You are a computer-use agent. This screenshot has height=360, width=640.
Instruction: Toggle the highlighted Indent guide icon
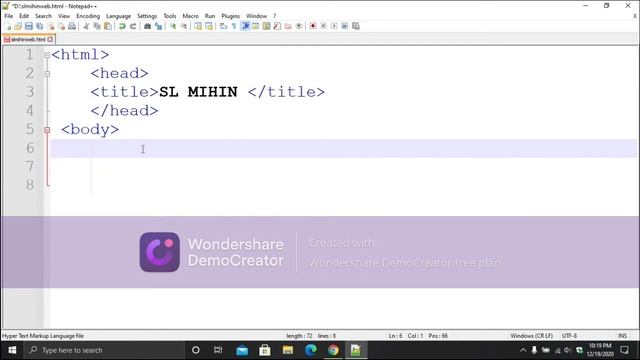pos(245,26)
